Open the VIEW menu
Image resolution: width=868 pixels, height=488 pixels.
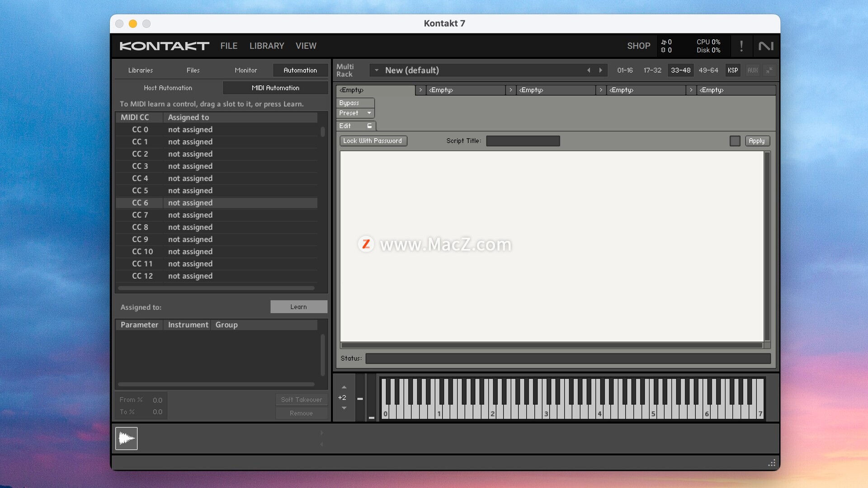click(x=306, y=46)
